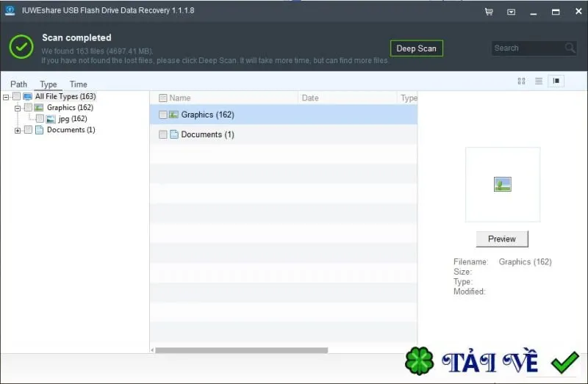Viewport: 588px width, 384px height.
Task: Switch to the Path tab
Action: coord(19,84)
